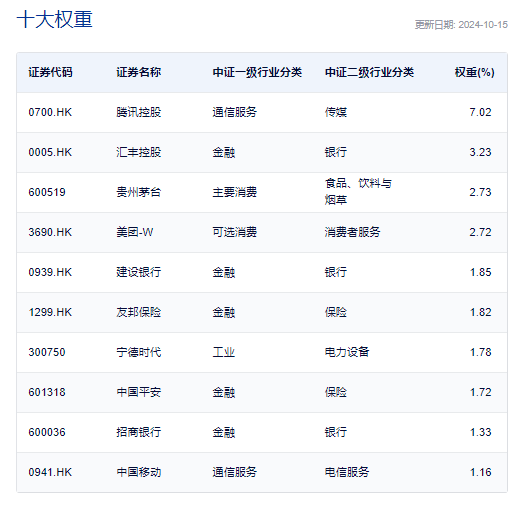
Task: Select the 贵州茅台 row name
Action: point(138,192)
